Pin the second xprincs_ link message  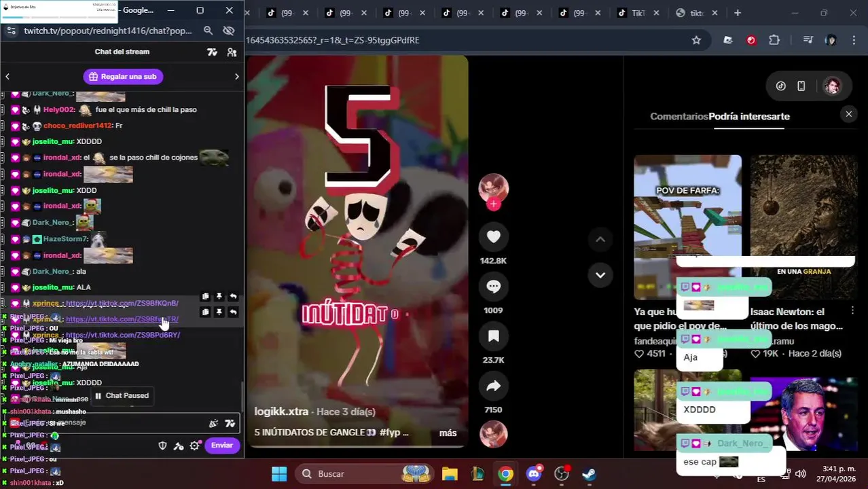219,312
